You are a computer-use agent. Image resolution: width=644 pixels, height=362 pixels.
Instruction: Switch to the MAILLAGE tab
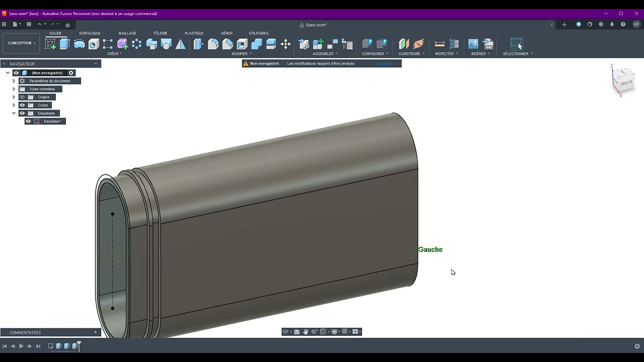(127, 33)
